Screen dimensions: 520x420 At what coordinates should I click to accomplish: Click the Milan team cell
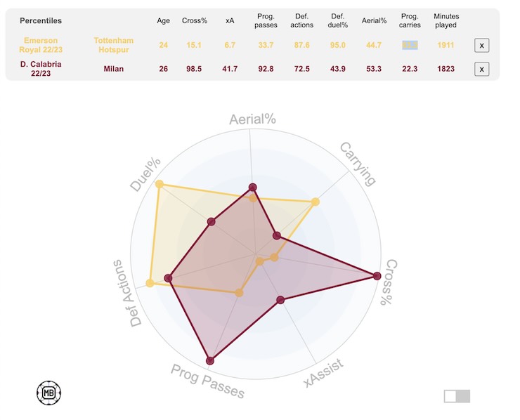[114, 69]
